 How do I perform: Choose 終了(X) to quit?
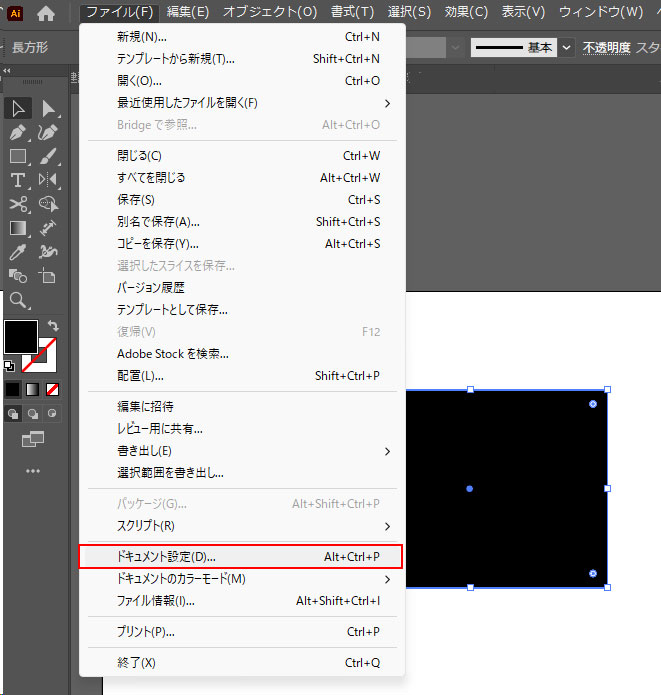coord(242,663)
